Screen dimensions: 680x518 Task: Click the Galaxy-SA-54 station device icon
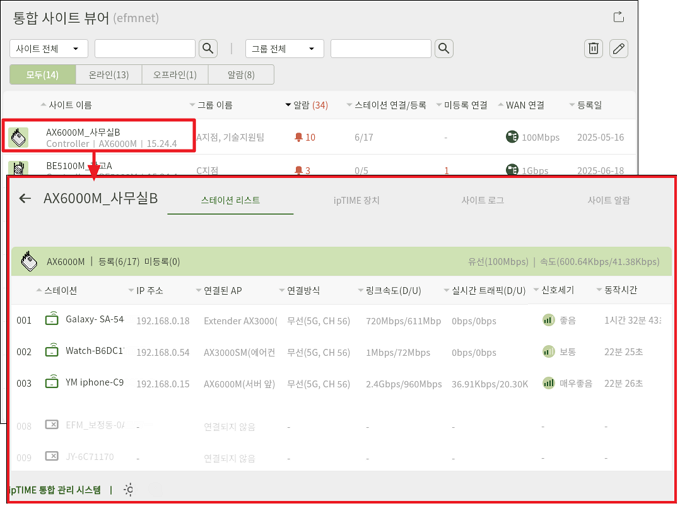coord(52,320)
